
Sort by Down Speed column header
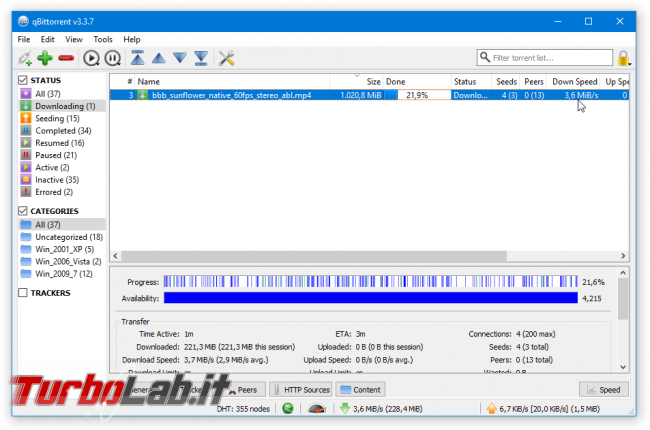coord(575,82)
